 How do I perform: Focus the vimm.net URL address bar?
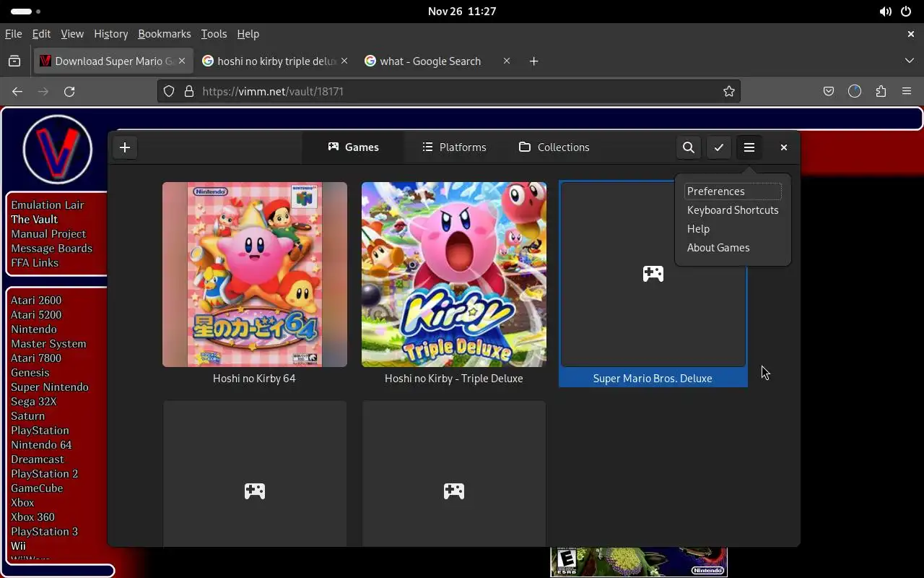(x=449, y=92)
